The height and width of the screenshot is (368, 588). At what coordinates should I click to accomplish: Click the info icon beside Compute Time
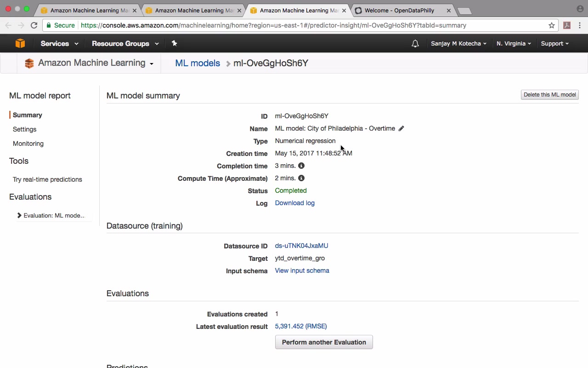(x=301, y=178)
